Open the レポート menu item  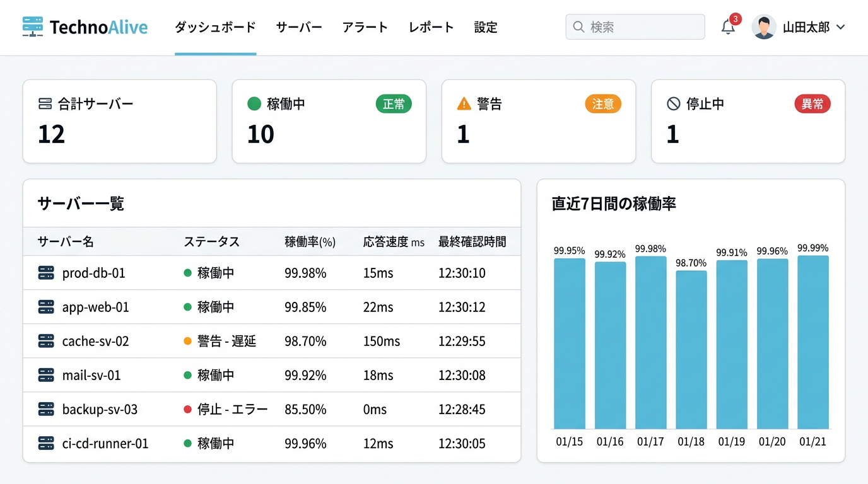coord(431,28)
